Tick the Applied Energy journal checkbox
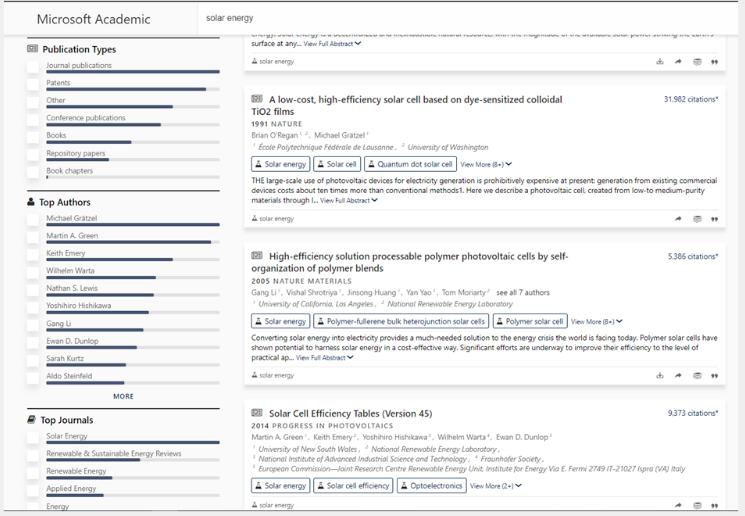This screenshot has width=745, height=516. (33, 490)
